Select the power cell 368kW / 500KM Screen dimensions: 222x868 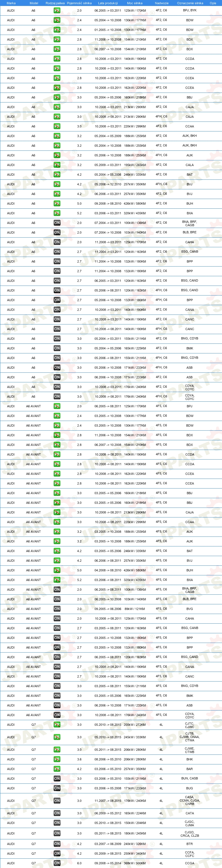point(135,863)
